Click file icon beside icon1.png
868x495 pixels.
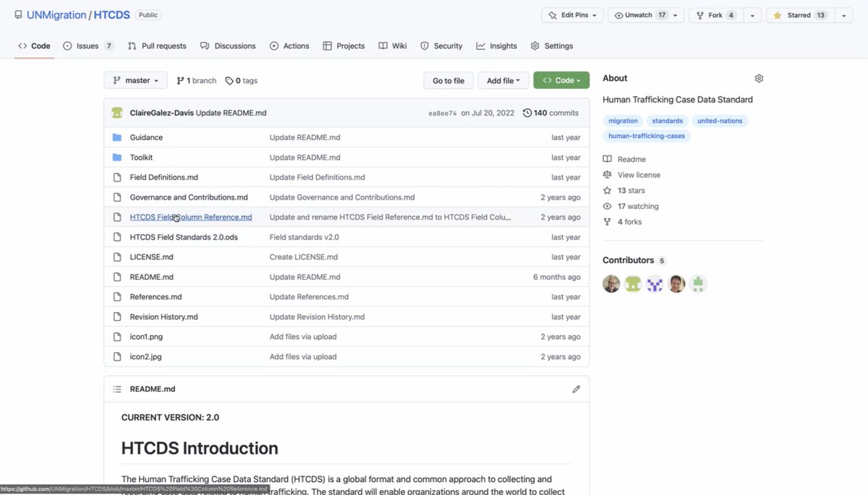click(x=117, y=337)
